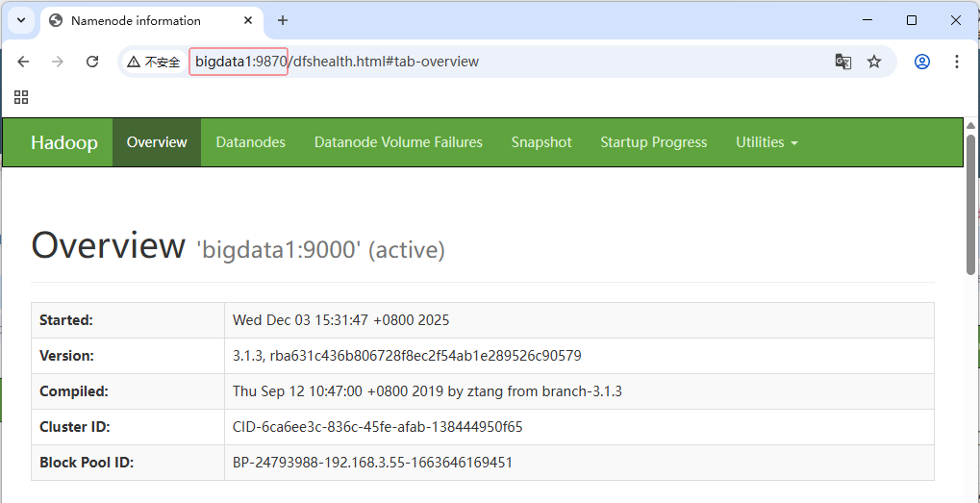Open the apps grid shortcut
Image resolution: width=980 pixels, height=503 pixels.
pos(21,97)
